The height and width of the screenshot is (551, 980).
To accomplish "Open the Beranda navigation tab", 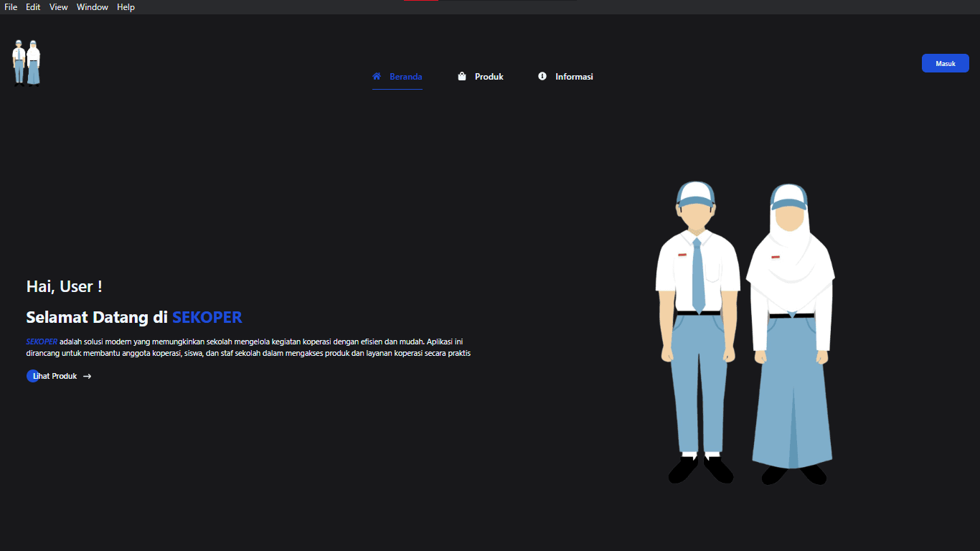I will coord(405,77).
